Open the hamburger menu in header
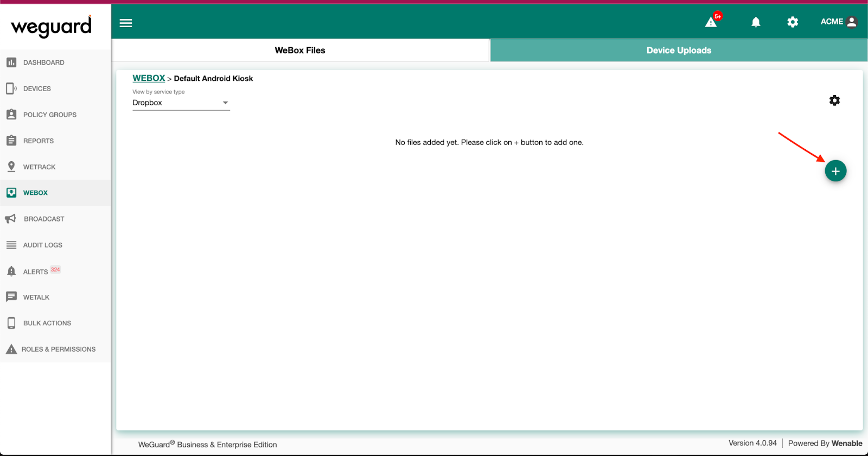 pos(126,23)
